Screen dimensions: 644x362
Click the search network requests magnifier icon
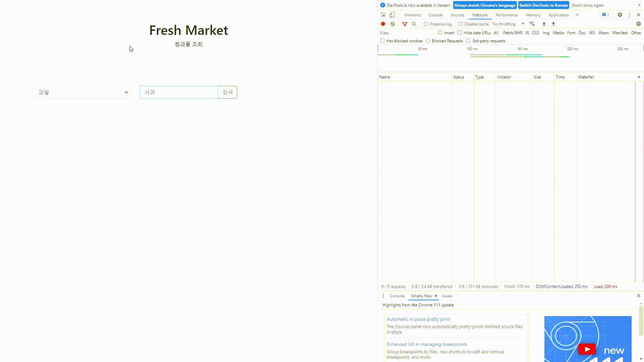click(414, 24)
